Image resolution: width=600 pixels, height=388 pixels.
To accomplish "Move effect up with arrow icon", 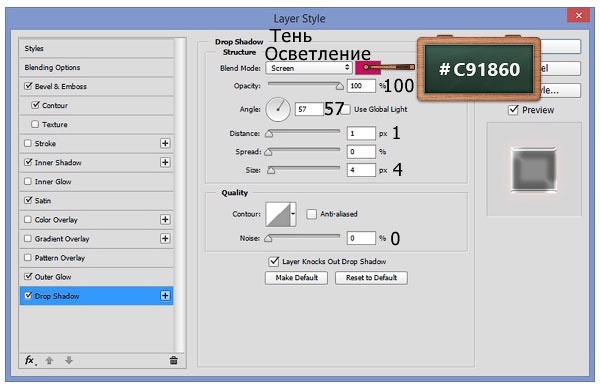I will click(49, 360).
